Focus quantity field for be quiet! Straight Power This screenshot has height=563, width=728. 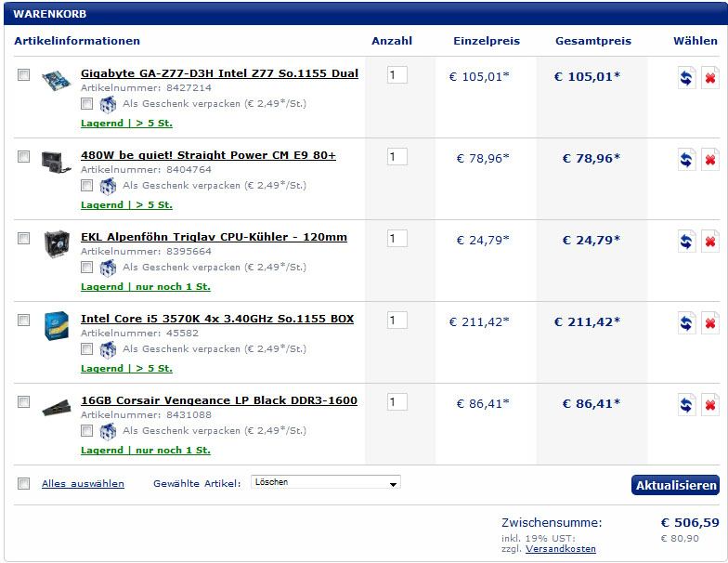point(397,156)
